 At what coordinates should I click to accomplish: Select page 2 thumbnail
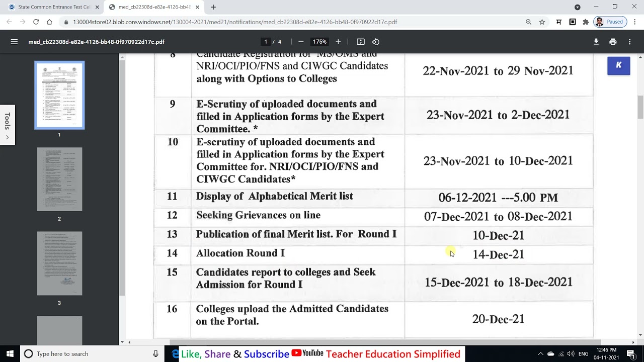[59, 179]
